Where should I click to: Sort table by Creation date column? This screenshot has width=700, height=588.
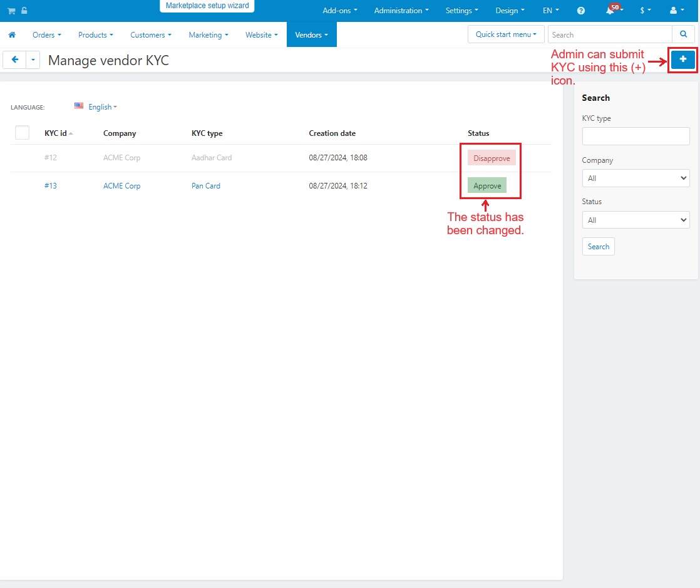click(x=332, y=133)
